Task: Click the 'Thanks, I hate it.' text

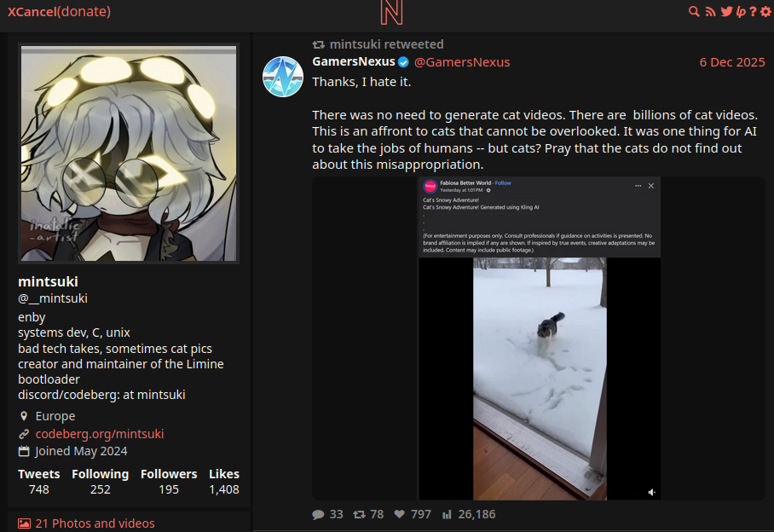Action: tap(361, 82)
